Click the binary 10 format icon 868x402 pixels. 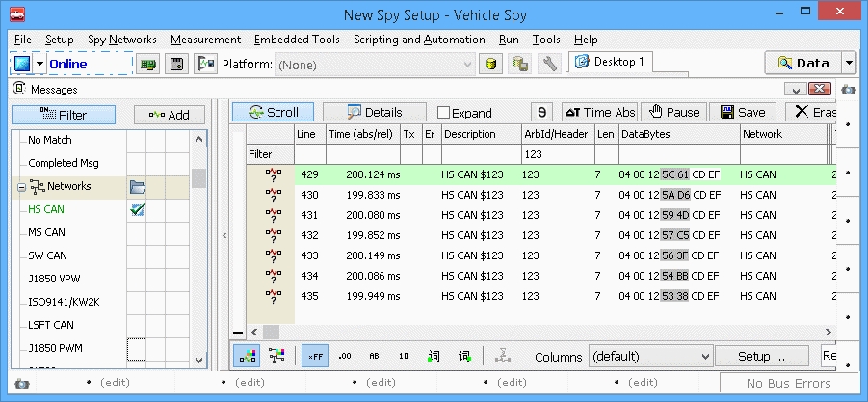(404, 356)
